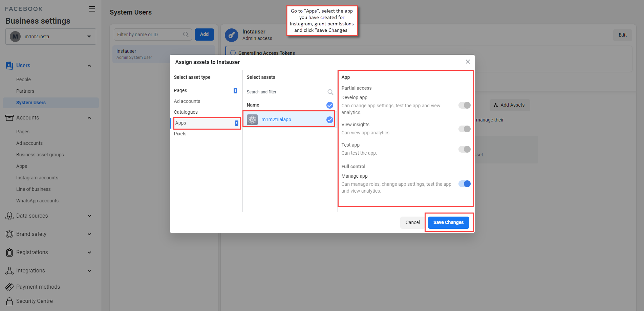
Task: Click the magnifier in Search and filter
Action: click(x=330, y=92)
